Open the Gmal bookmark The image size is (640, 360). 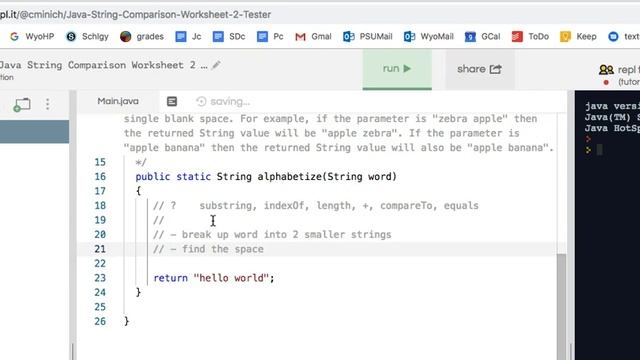coord(313,37)
